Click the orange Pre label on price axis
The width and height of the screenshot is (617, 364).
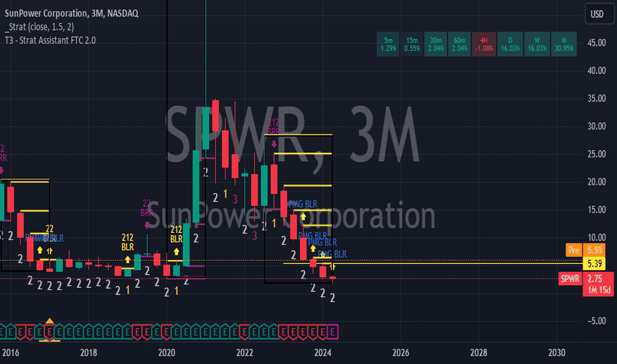pos(574,250)
